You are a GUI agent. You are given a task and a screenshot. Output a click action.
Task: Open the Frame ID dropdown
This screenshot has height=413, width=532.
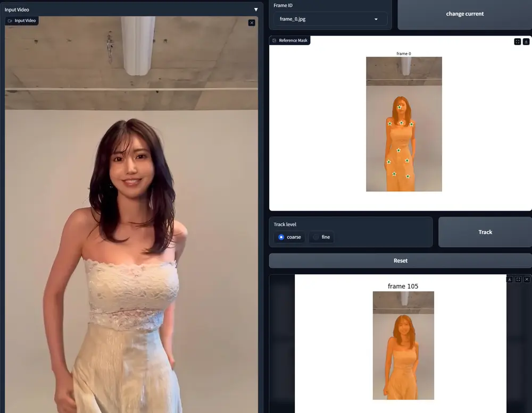330,19
